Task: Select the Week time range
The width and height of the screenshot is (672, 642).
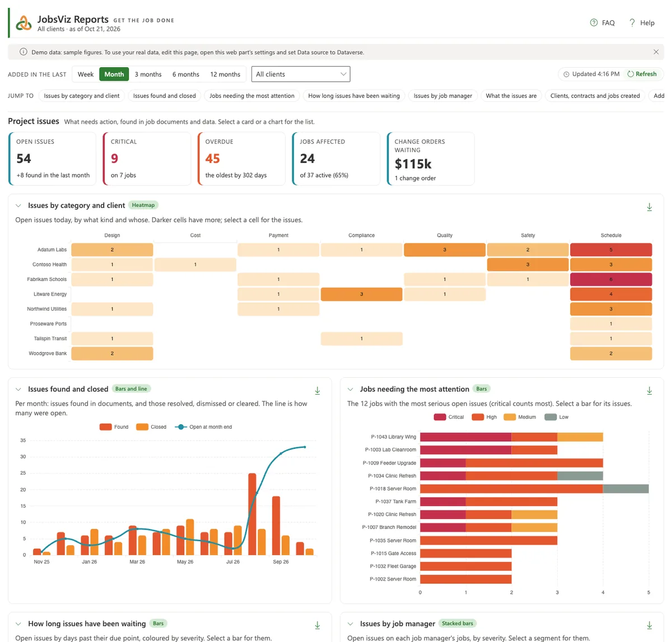Action: [x=86, y=74]
